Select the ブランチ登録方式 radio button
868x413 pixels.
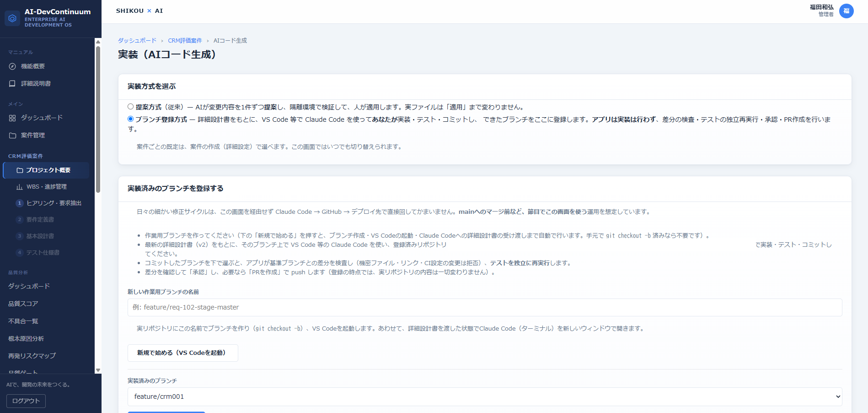pyautogui.click(x=130, y=119)
